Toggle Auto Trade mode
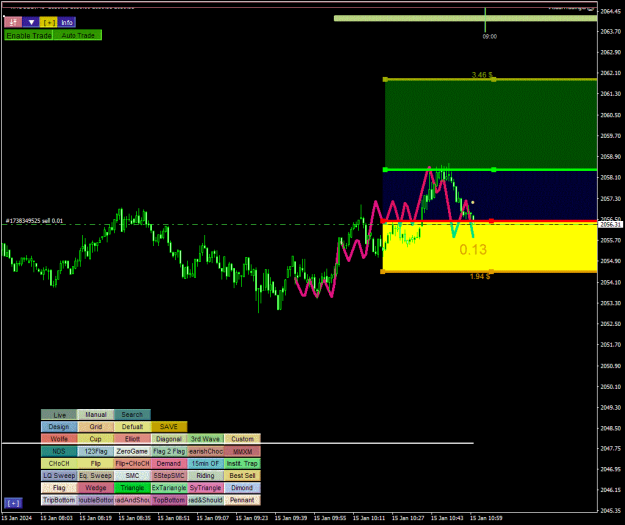625x525 pixels. 78,35
